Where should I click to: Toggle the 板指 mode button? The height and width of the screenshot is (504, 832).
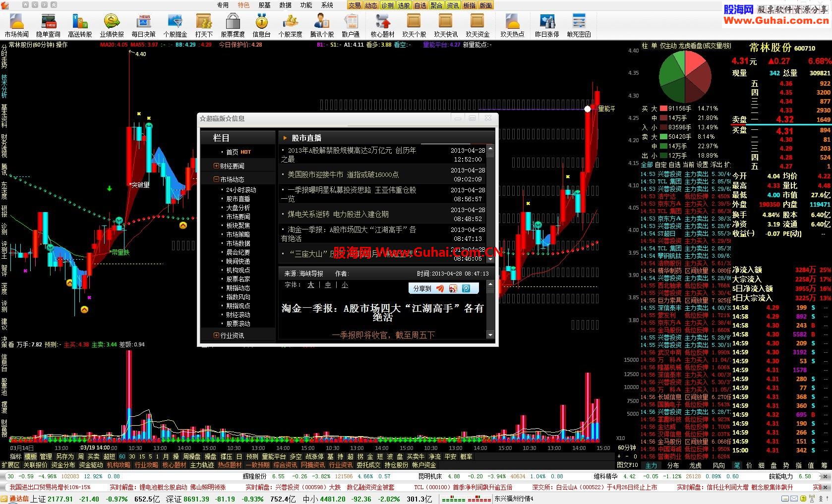(469, 5)
